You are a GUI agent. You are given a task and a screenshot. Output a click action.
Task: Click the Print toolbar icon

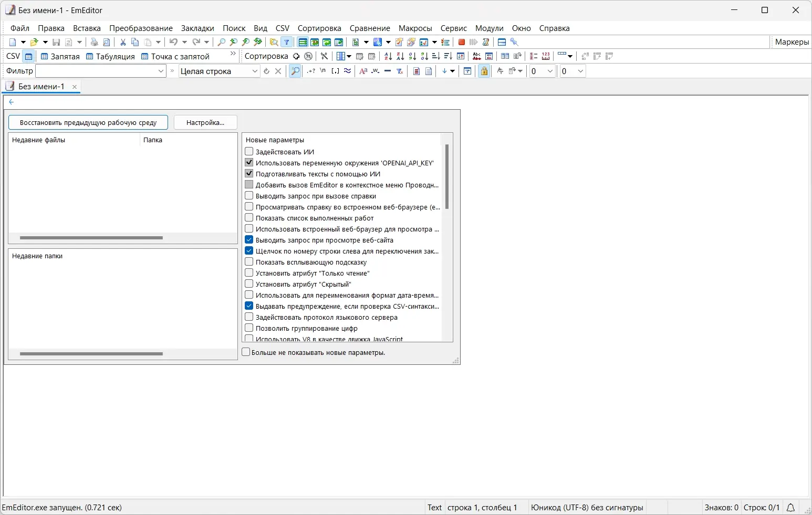pyautogui.click(x=94, y=42)
